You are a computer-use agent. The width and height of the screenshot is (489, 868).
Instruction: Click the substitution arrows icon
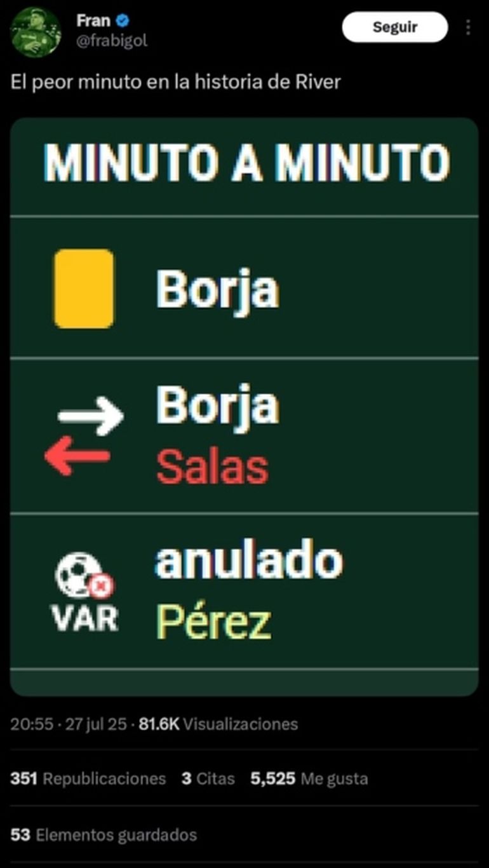(x=84, y=436)
